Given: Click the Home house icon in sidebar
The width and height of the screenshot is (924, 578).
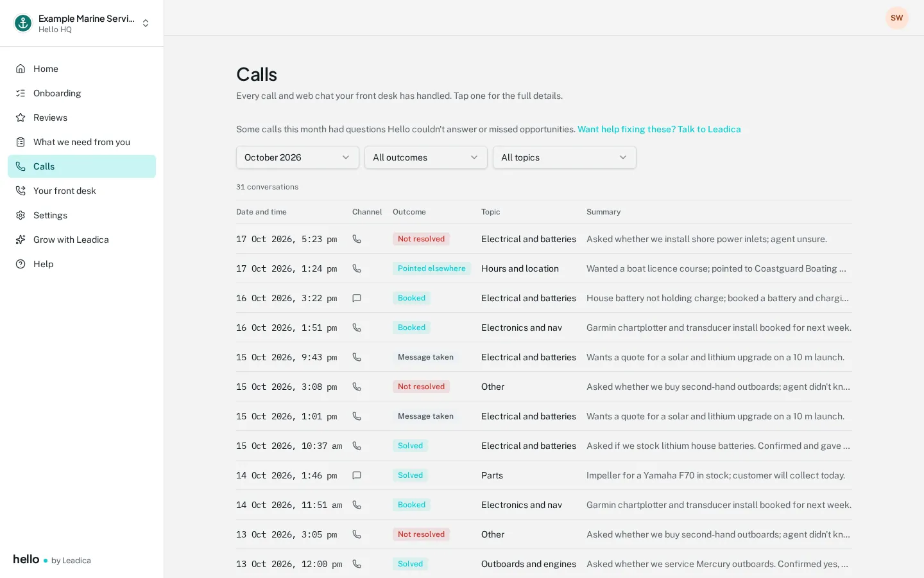Looking at the screenshot, I should tap(21, 69).
